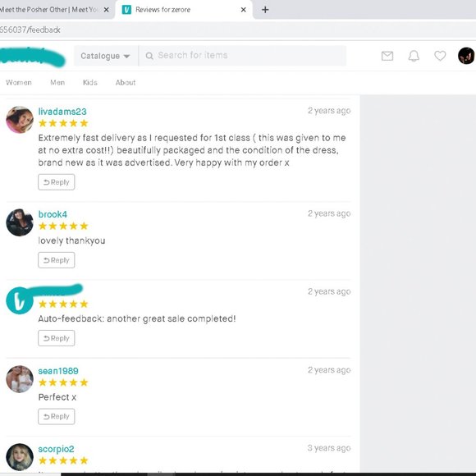
Task: Open the notifications bell icon
Action: pos(414,56)
